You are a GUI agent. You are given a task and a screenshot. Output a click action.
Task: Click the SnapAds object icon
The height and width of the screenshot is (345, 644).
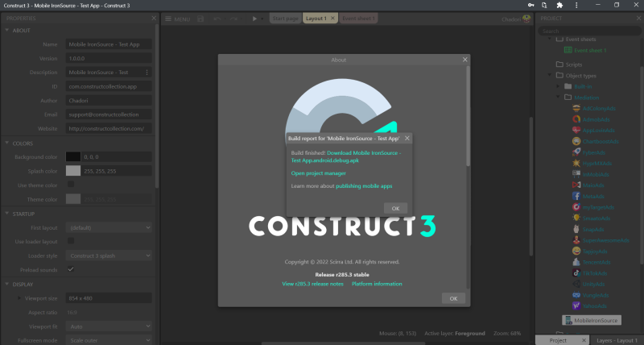coord(576,229)
